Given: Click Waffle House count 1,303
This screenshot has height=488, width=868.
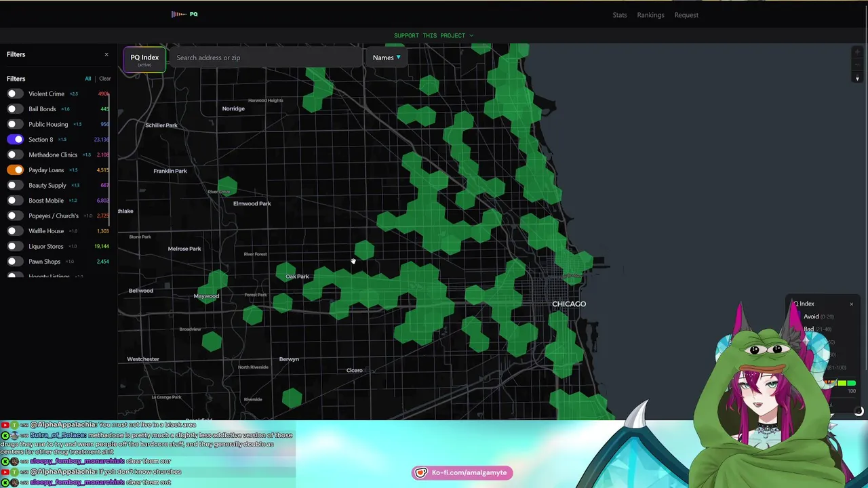Looking at the screenshot, I should pyautogui.click(x=103, y=231).
